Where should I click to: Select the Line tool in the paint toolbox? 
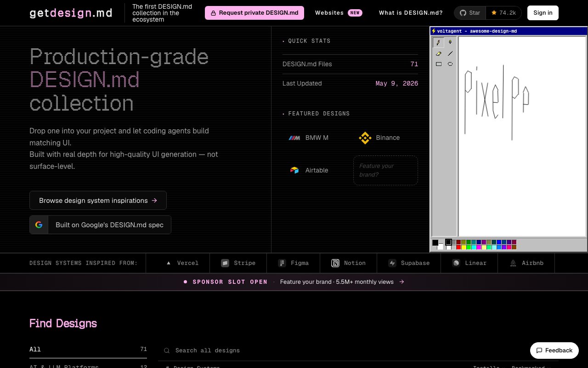pyautogui.click(x=450, y=53)
